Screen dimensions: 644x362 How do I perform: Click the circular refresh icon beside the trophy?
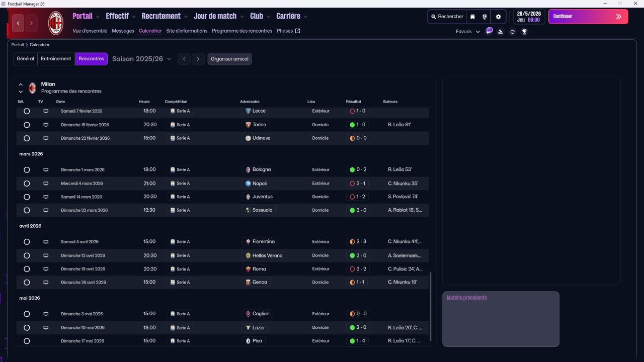click(512, 32)
